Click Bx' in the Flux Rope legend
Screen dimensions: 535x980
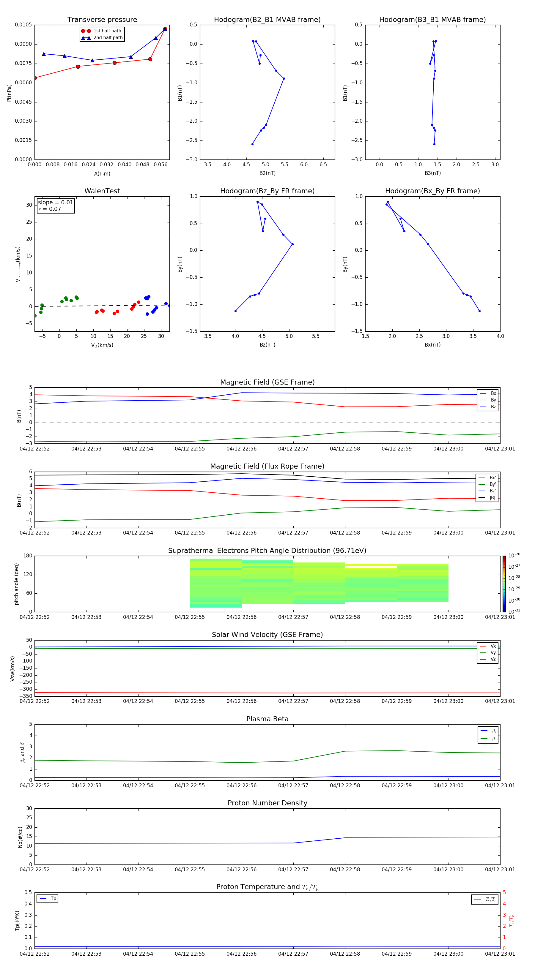[493, 478]
